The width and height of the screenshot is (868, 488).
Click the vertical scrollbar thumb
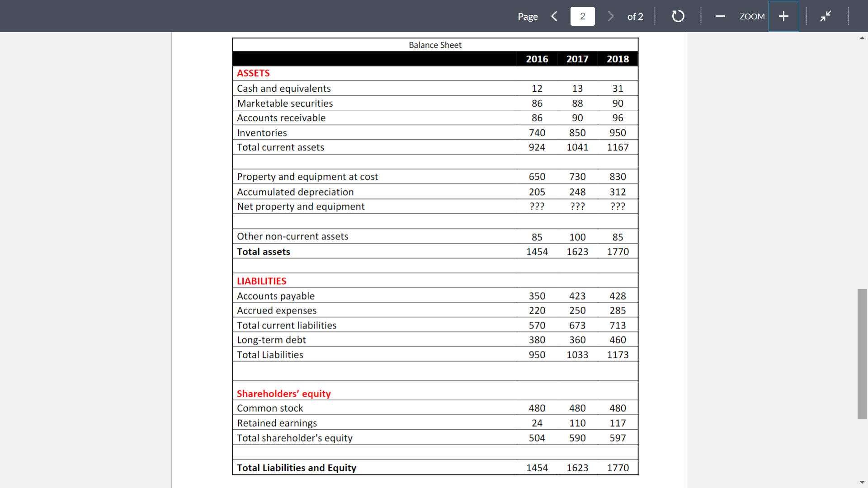click(862, 354)
